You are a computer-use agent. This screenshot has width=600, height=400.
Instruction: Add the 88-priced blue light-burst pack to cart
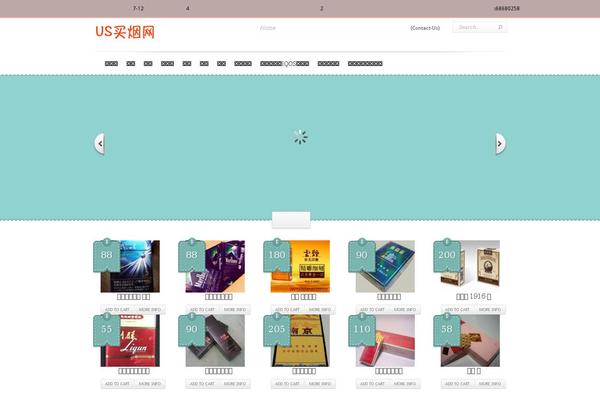click(117, 309)
